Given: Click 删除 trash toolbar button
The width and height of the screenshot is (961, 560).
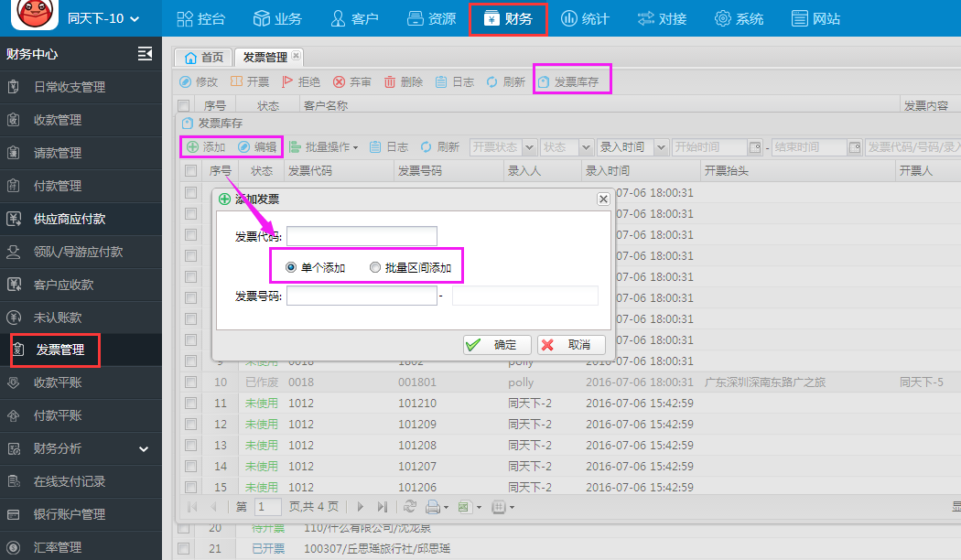Looking at the screenshot, I should [404, 81].
